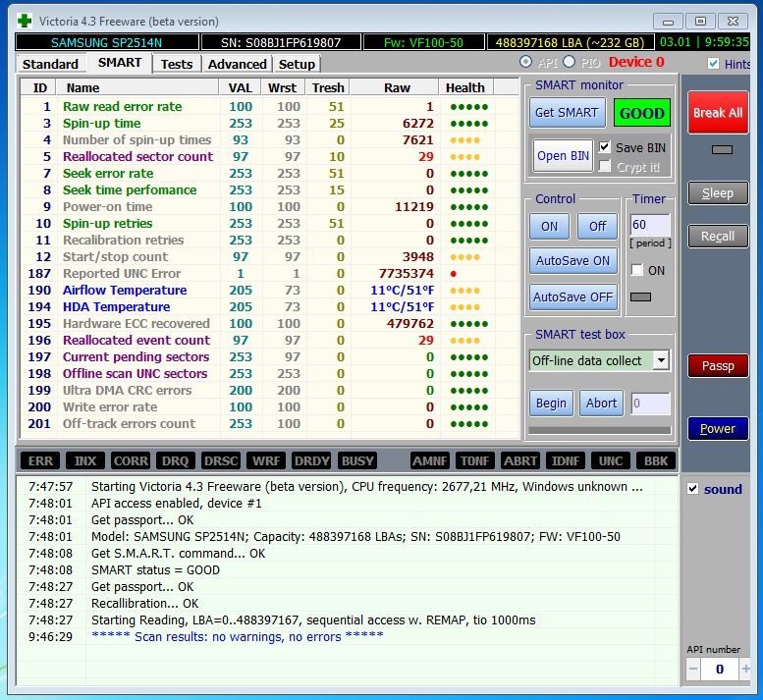Select the PIO access radio button
763x700 pixels.
point(569,62)
